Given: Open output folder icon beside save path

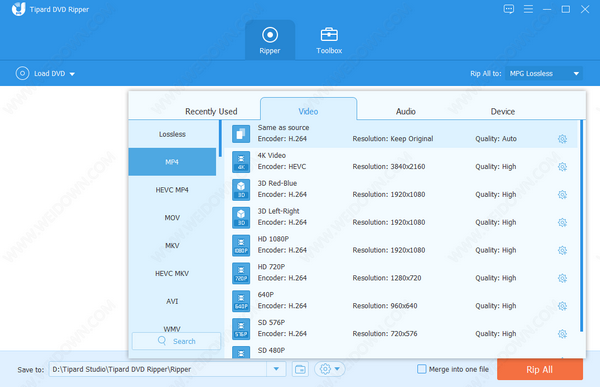Looking at the screenshot, I should 300,369.
